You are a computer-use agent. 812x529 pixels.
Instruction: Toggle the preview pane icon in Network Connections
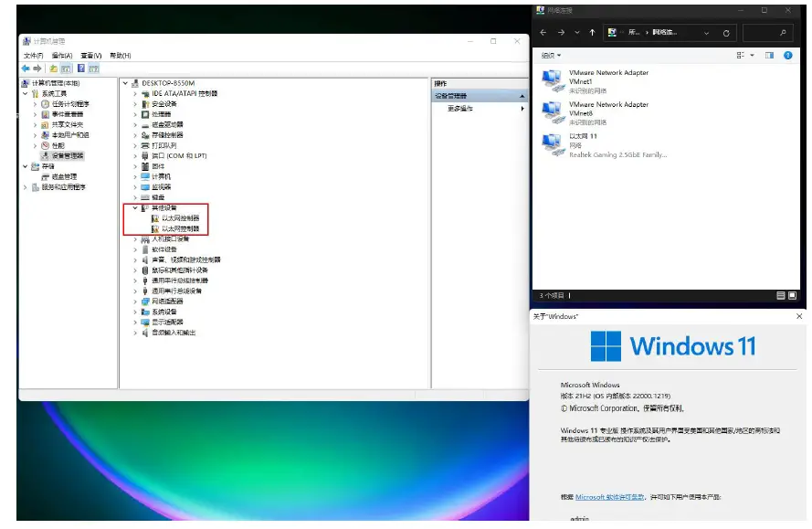tap(769, 56)
